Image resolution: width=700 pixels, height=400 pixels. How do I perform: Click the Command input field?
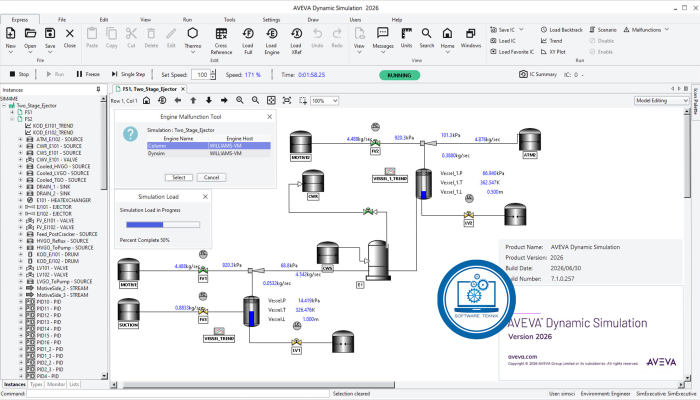click(x=178, y=394)
